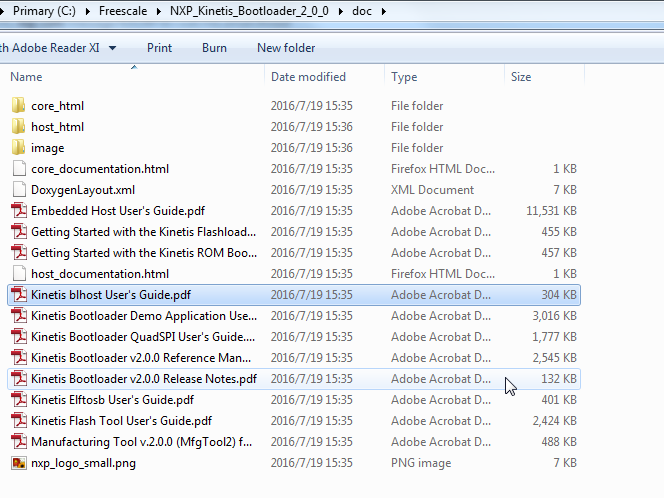Click PDF icon of Kinetis Flash Tool User's Guide

tap(19, 421)
